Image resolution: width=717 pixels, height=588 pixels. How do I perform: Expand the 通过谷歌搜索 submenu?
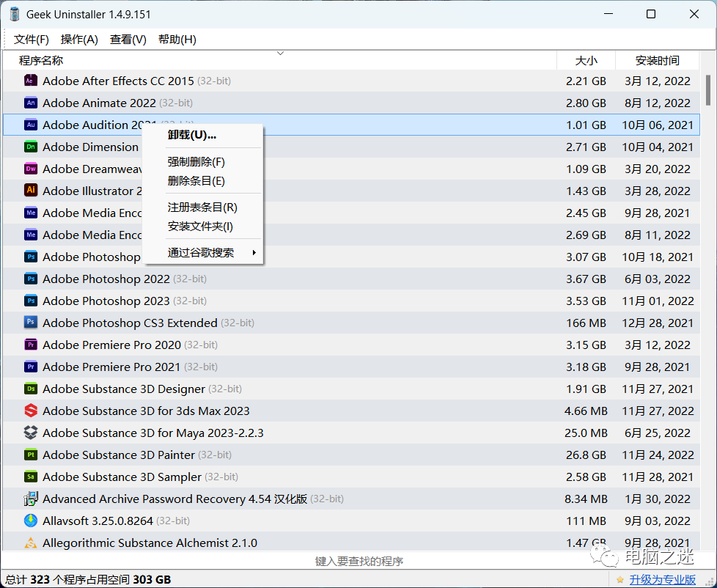pyautogui.click(x=202, y=252)
